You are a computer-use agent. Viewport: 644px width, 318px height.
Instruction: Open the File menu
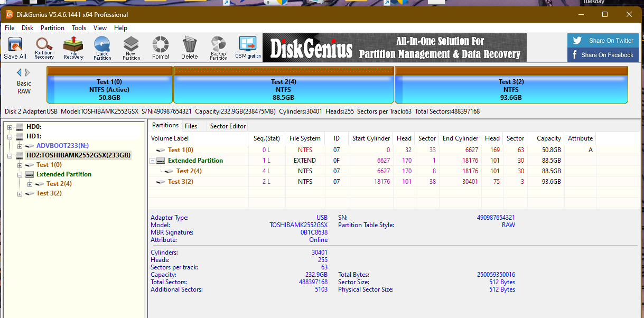click(x=10, y=28)
